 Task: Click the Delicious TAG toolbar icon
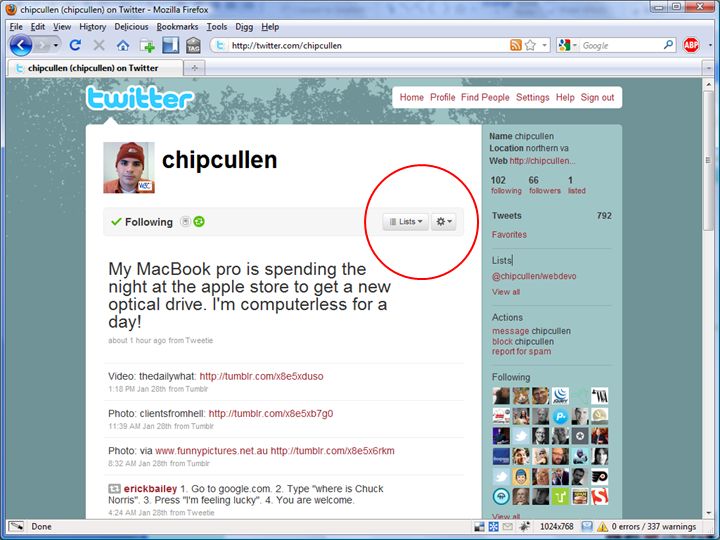tap(193, 45)
